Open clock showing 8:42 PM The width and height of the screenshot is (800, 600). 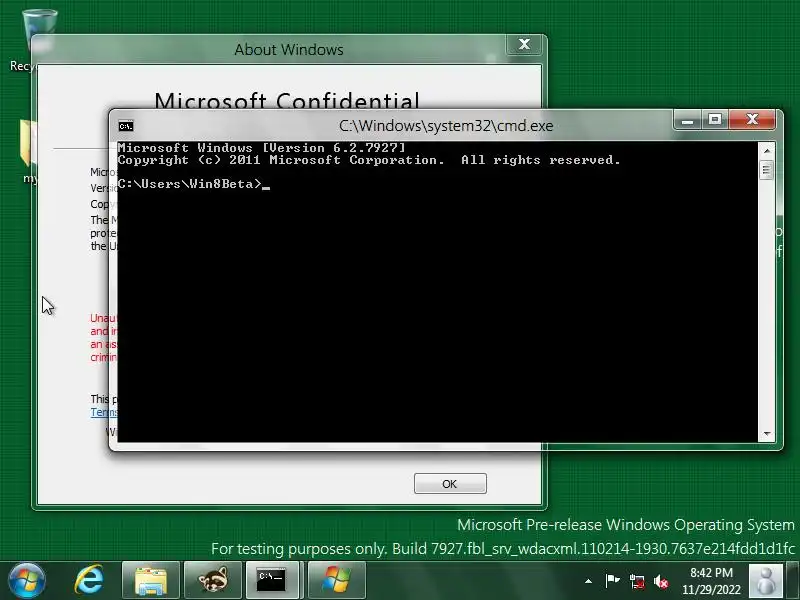tap(711, 581)
